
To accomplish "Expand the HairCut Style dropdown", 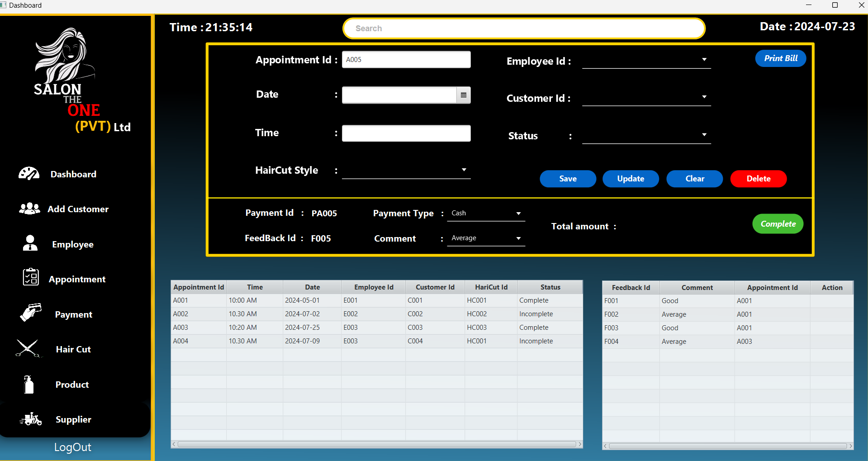I will (x=464, y=170).
